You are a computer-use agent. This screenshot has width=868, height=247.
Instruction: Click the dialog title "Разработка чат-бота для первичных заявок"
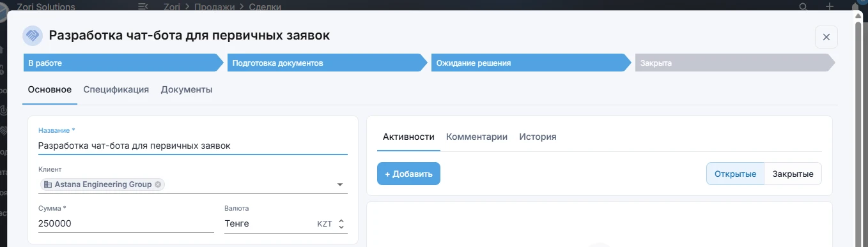pyautogui.click(x=190, y=35)
